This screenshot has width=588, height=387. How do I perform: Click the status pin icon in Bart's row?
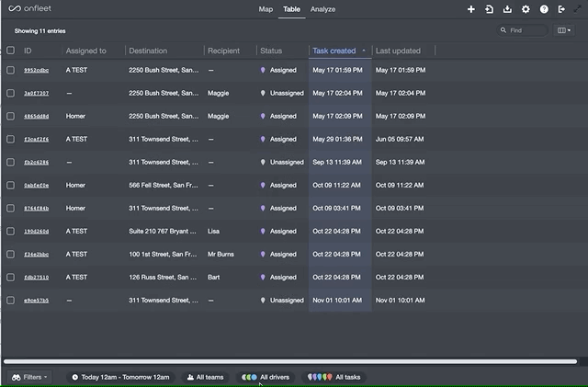click(x=263, y=278)
